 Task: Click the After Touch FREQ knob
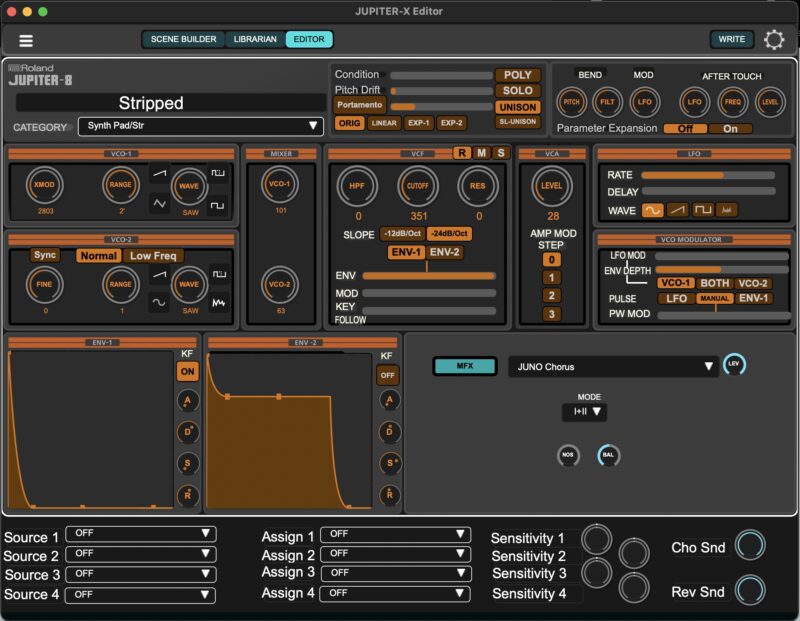click(733, 102)
